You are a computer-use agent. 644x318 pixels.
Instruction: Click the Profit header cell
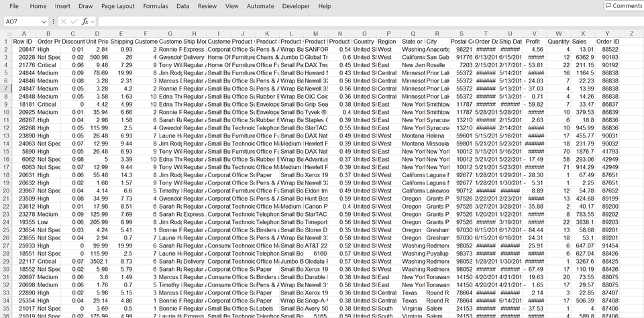[x=535, y=42]
